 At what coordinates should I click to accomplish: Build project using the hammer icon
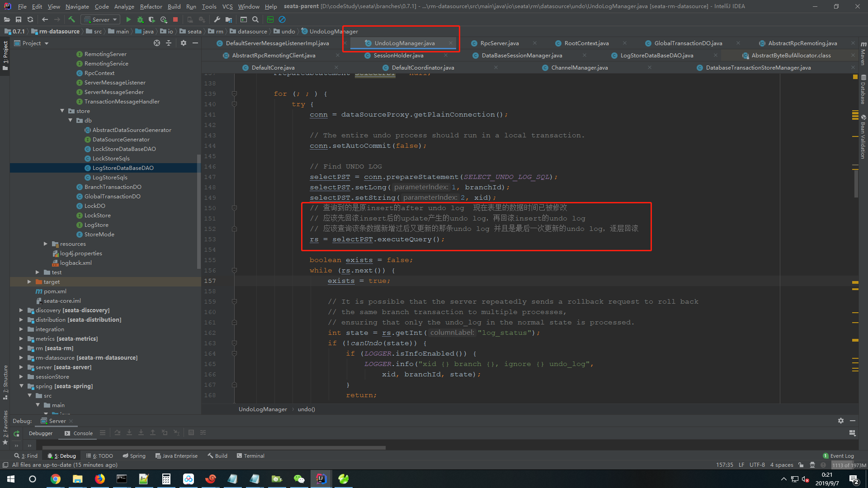pos(71,19)
